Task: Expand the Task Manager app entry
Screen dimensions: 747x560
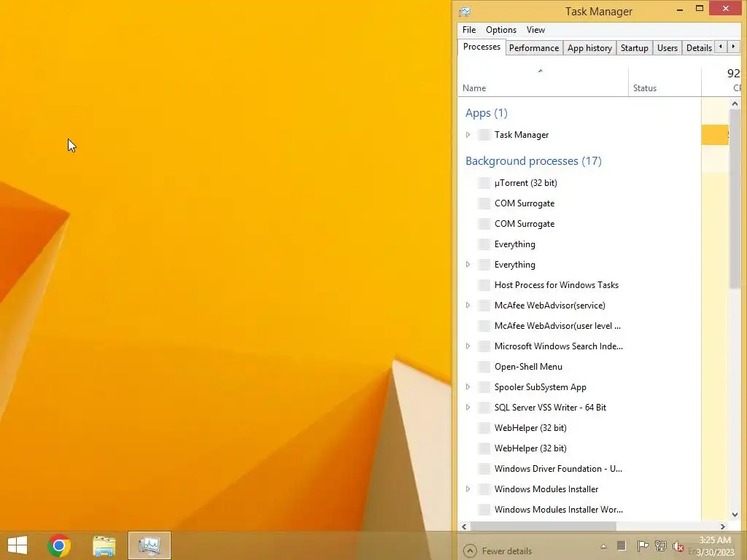Action: [x=468, y=135]
